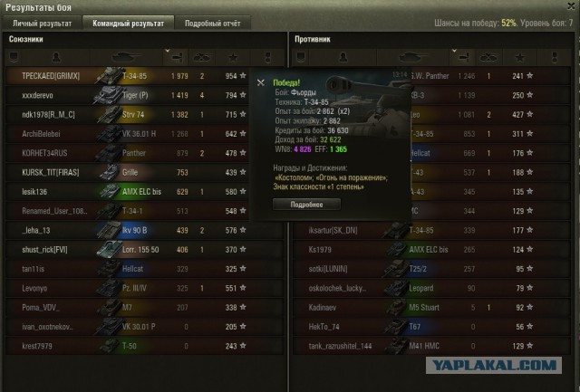Select enemy player oskolochek_lucky..

coord(337,288)
